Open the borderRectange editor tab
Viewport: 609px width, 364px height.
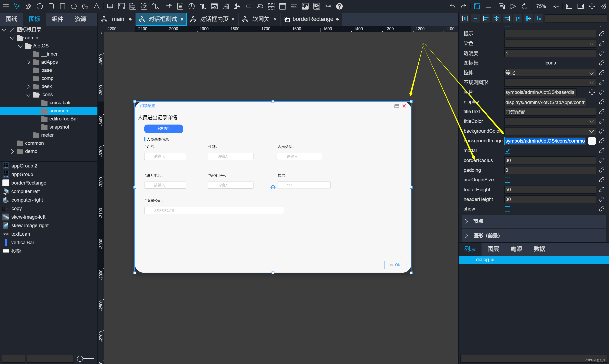[x=312, y=19]
